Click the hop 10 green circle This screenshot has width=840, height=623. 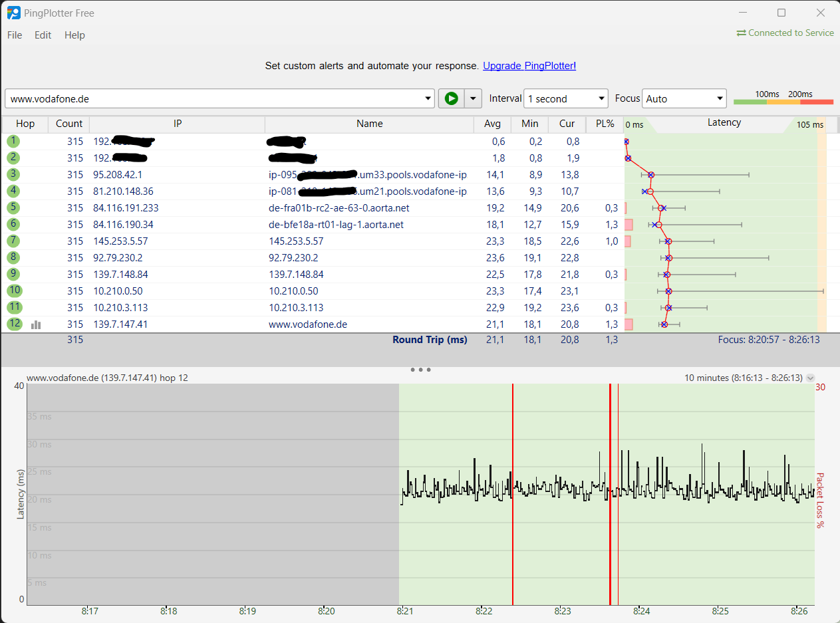tap(15, 291)
